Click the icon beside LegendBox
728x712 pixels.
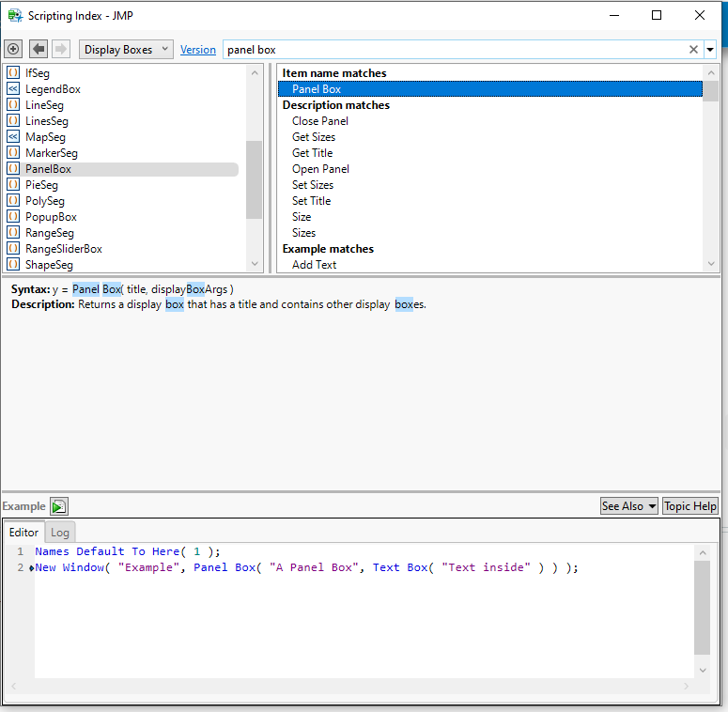(13, 88)
